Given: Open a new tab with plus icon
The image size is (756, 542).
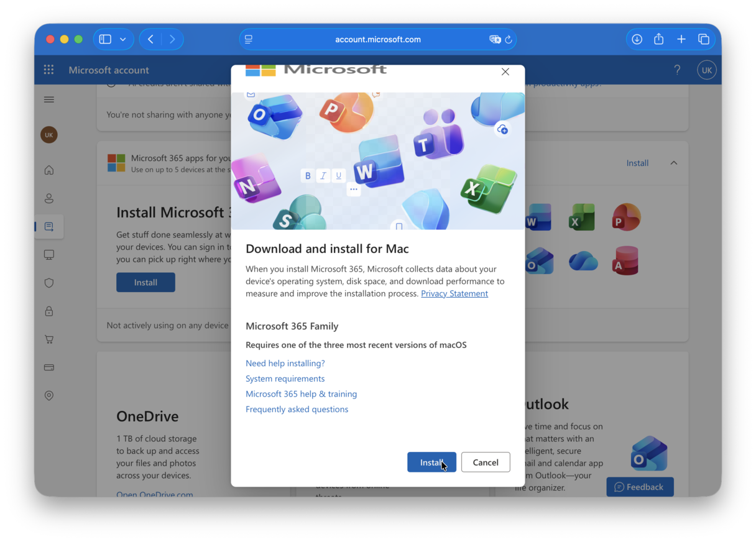Looking at the screenshot, I should [681, 39].
